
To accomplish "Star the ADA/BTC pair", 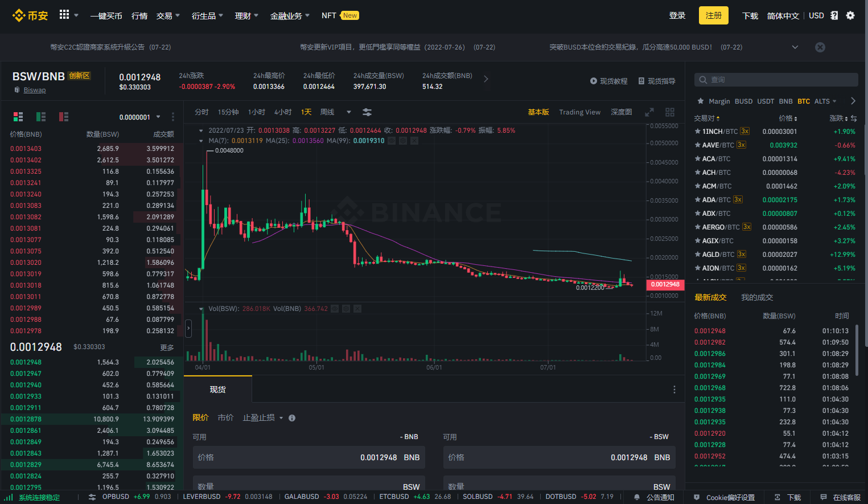I will pos(697,200).
